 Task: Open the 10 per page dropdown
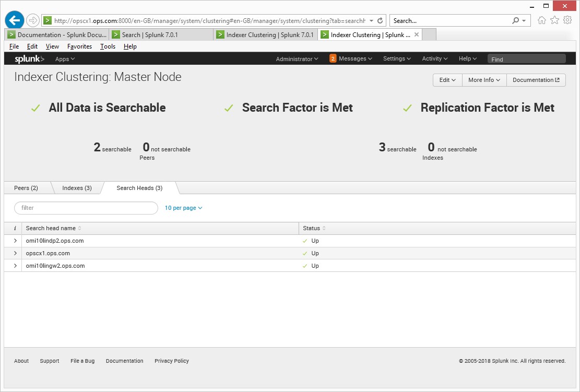183,208
